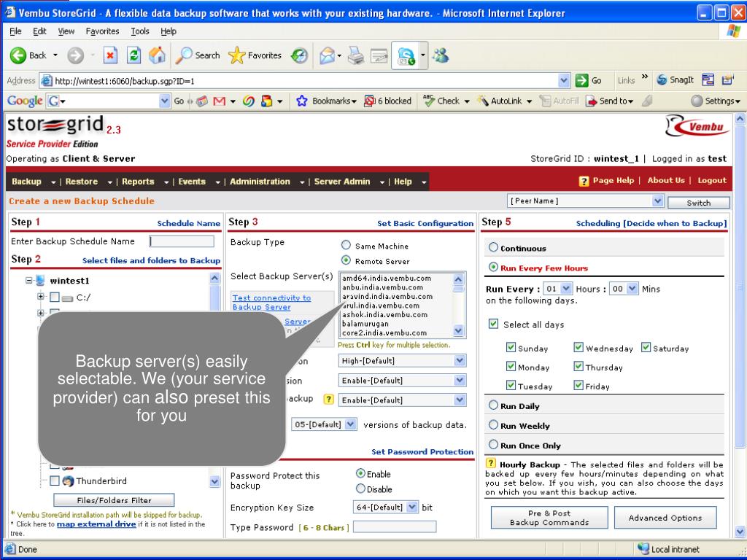Viewport: 747px width, 560px height.
Task: Choose the Run Weekly schedule option
Action: click(494, 425)
